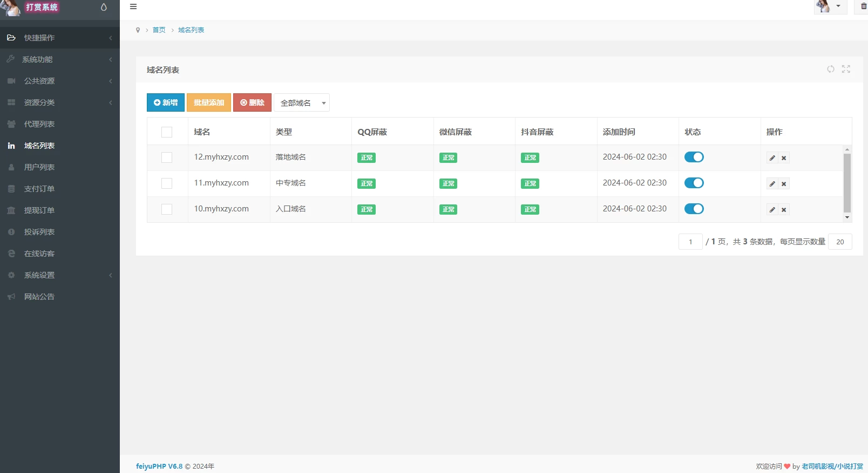Screen dimensions: 868x473
Task: Open the user avatar dropdown menu
Action: 830,6
